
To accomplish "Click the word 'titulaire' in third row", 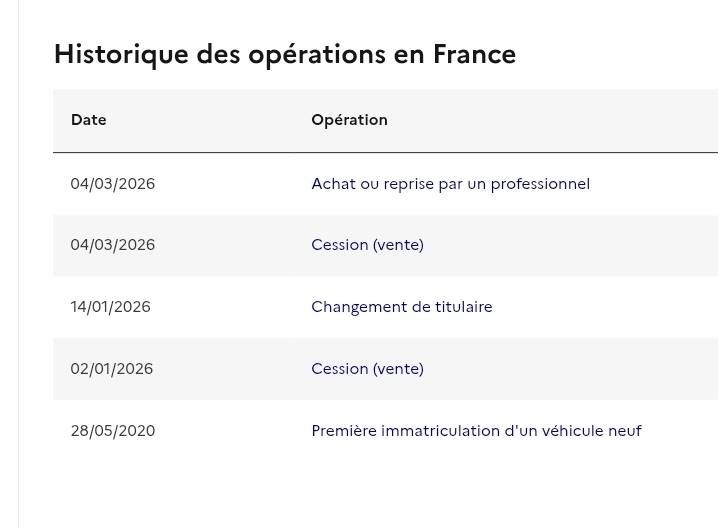I will [463, 306].
